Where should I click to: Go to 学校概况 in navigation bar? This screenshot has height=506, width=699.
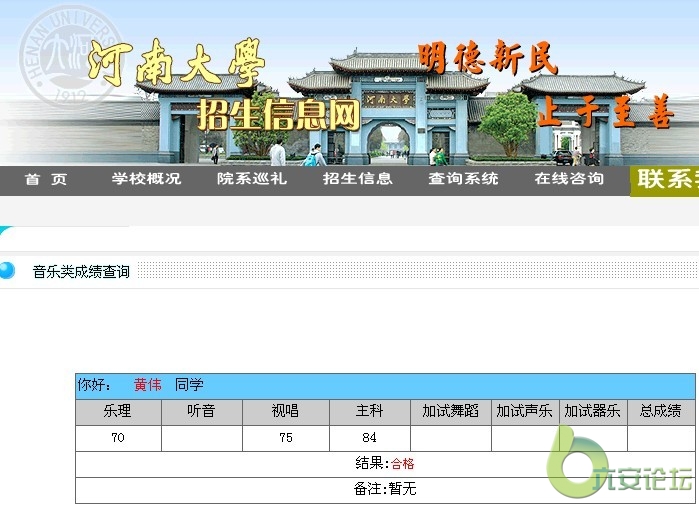(146, 179)
